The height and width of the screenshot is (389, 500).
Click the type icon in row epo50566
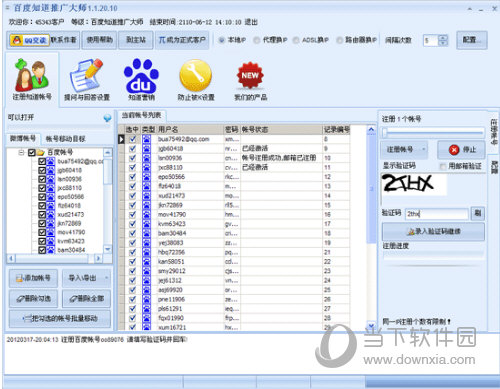[x=146, y=177]
